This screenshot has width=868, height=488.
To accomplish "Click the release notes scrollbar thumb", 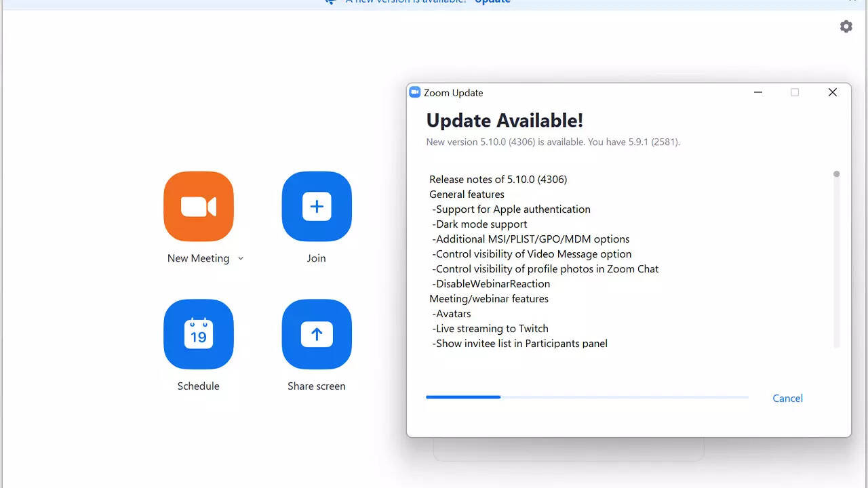I will click(837, 174).
